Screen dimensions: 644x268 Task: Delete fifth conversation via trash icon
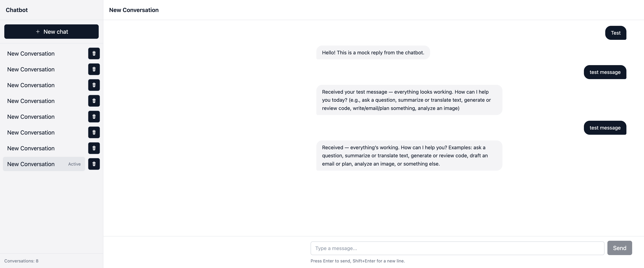tap(94, 116)
